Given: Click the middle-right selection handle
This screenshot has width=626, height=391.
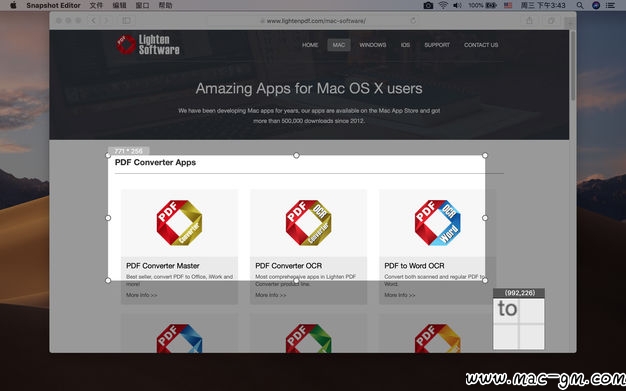Looking at the screenshot, I should click(485, 218).
